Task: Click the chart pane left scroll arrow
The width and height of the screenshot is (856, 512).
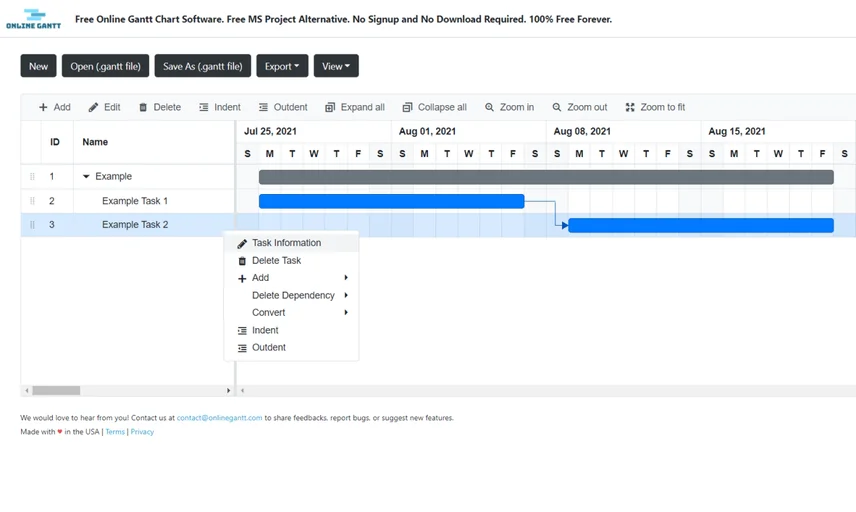Action: pyautogui.click(x=242, y=390)
